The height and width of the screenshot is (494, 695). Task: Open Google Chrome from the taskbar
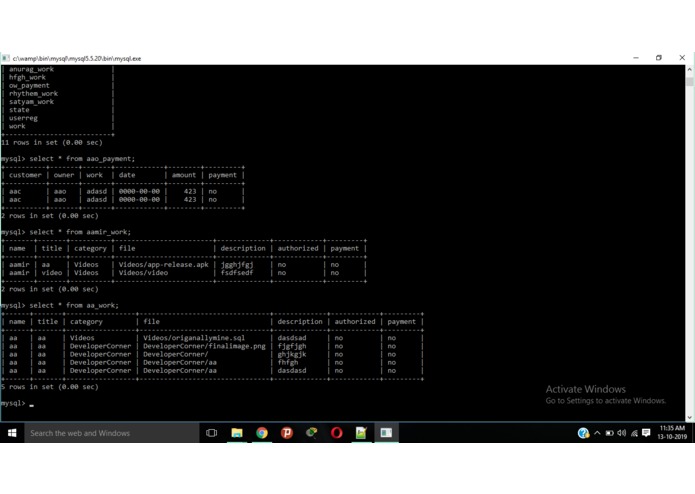tap(262, 433)
